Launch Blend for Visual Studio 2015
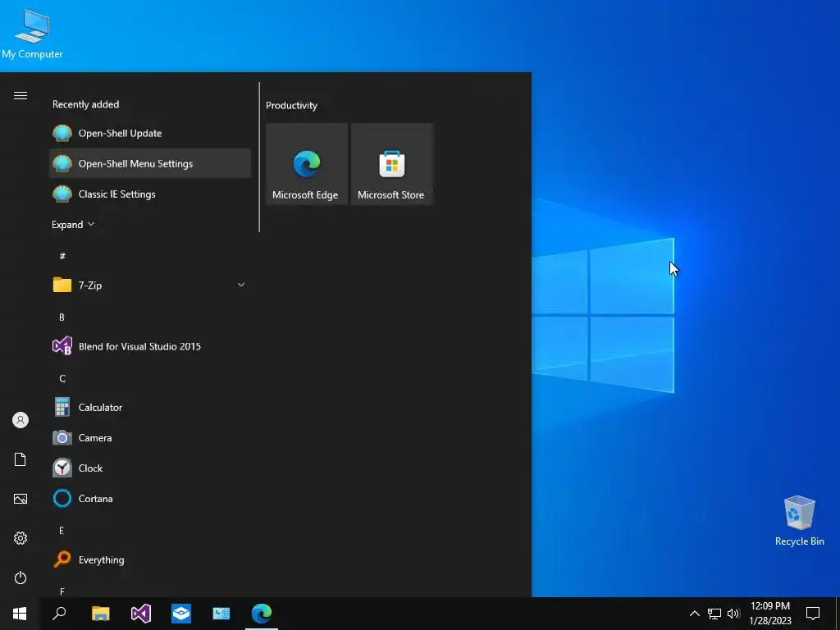The height and width of the screenshot is (630, 840). coord(150,346)
